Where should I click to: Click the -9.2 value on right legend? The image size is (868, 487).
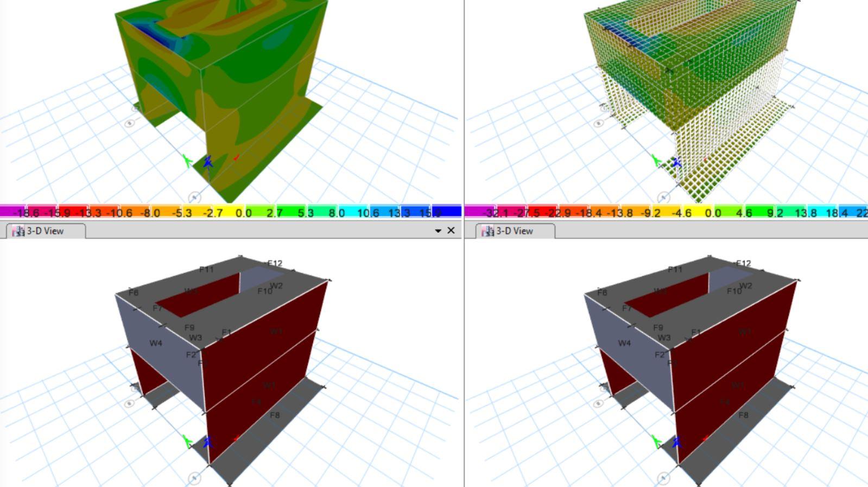[650, 213]
